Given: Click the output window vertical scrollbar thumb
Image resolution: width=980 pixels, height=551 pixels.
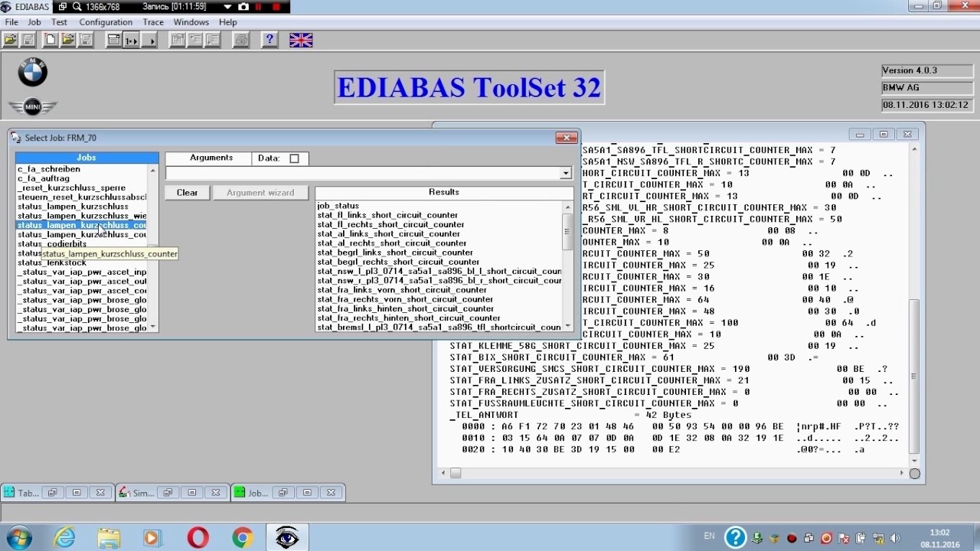Looking at the screenshot, I should coord(913,375).
